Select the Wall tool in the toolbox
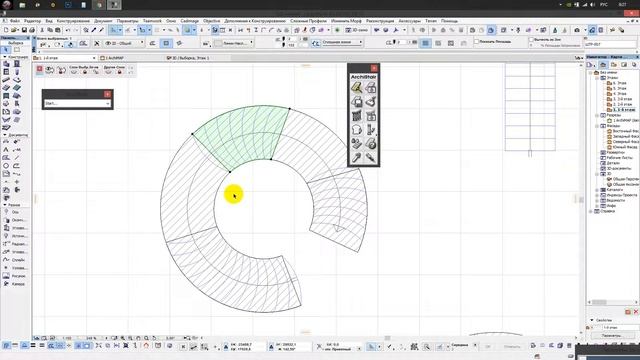 coord(6,64)
